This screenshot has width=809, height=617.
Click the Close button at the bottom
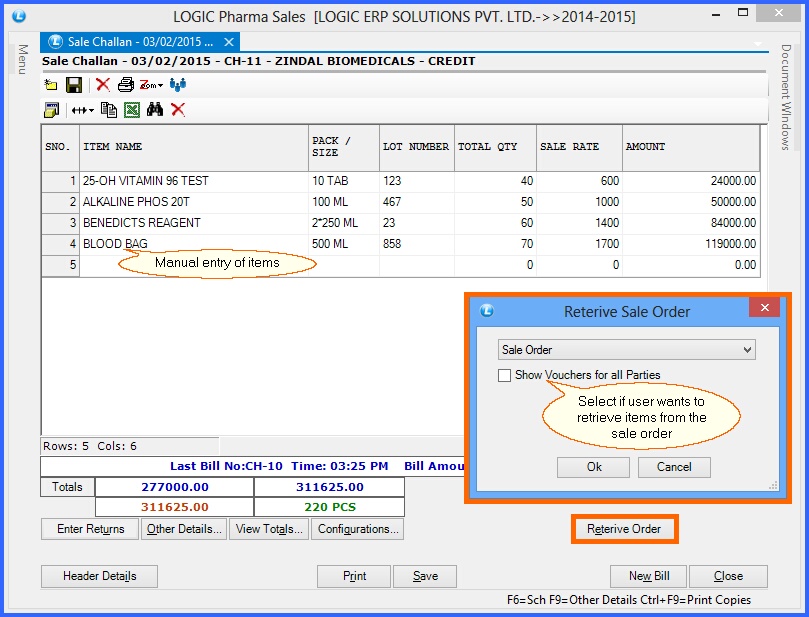728,576
